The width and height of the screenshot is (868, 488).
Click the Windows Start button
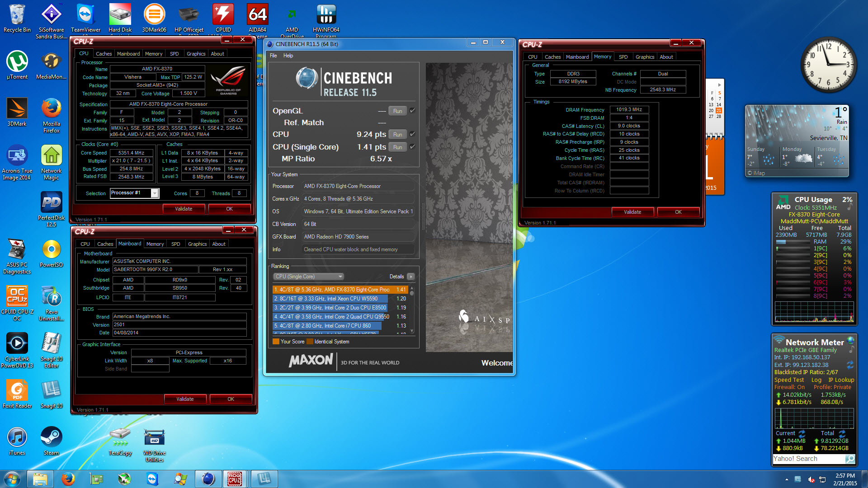pos(12,479)
